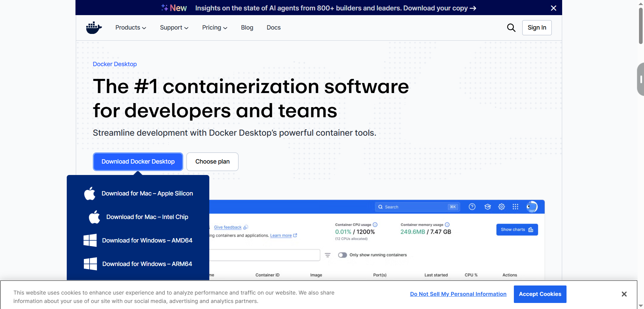
Task: Click the CPU % column header
Action: point(471,275)
